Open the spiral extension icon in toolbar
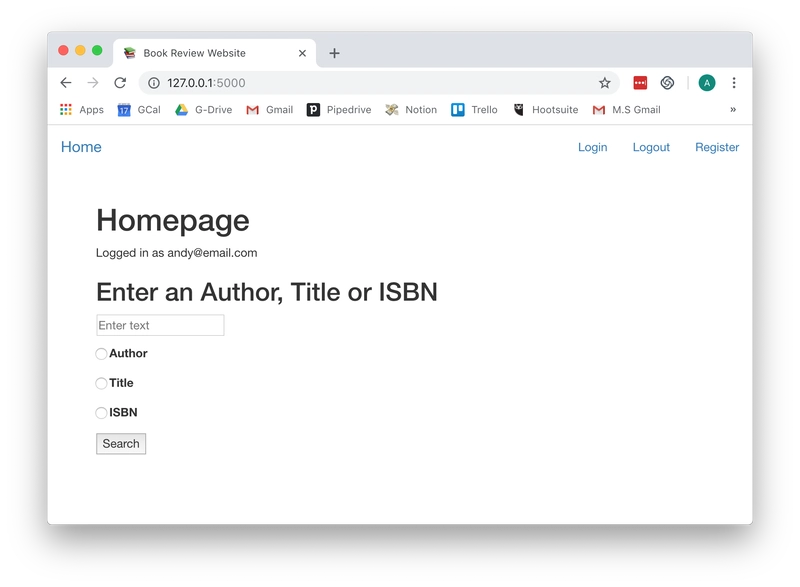 click(x=667, y=83)
